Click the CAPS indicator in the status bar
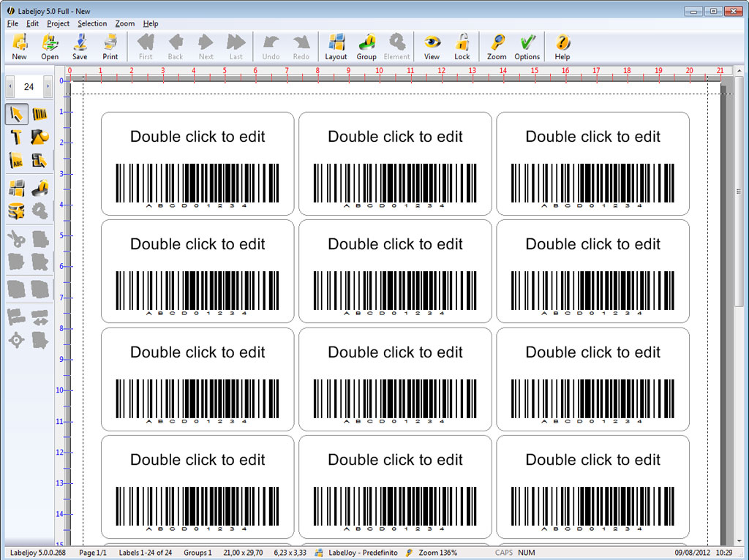This screenshot has width=749, height=560. pos(503,553)
